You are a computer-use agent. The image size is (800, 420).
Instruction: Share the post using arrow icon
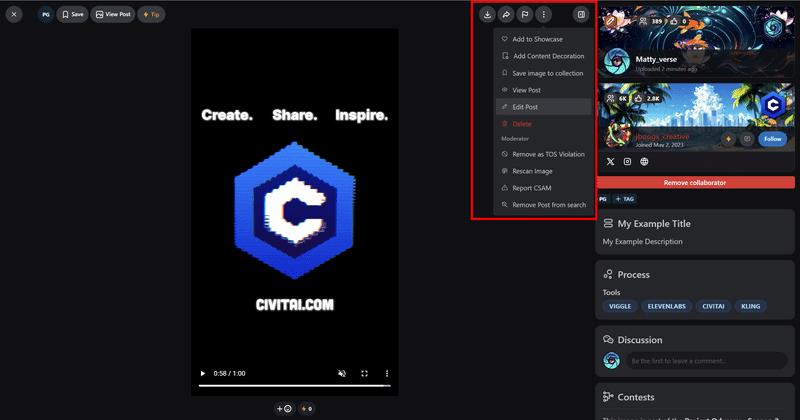click(x=506, y=14)
